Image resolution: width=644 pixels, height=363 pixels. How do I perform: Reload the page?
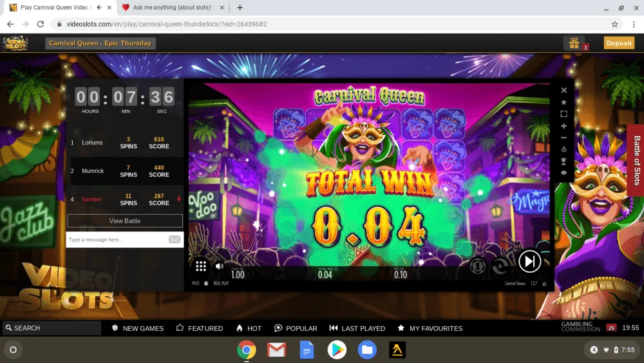(x=40, y=25)
